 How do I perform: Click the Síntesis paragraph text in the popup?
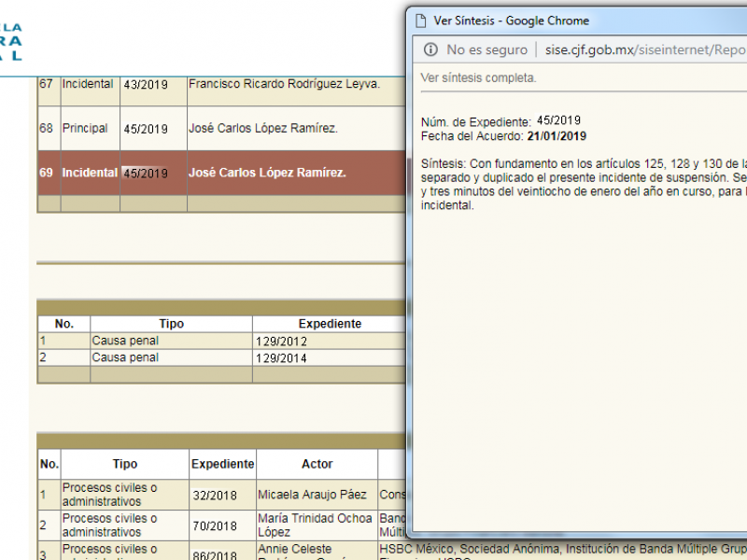click(584, 185)
